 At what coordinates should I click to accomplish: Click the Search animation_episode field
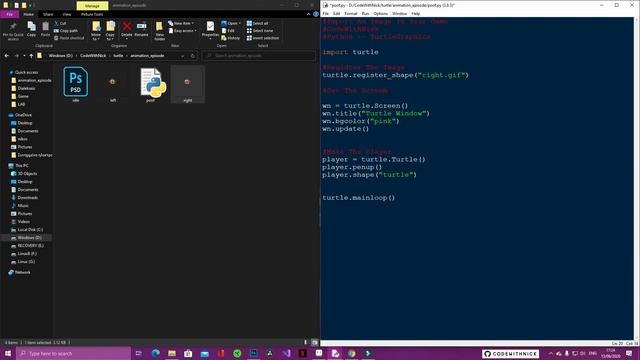coord(259,56)
